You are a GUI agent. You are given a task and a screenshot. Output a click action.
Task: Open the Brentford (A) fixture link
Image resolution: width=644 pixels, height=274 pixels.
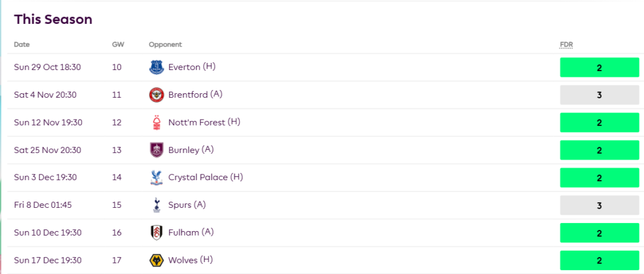(x=195, y=94)
